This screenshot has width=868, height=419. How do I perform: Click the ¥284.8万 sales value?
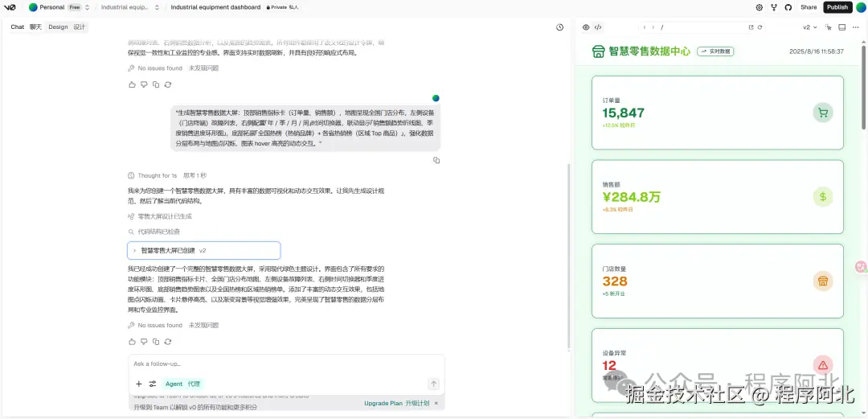click(632, 197)
